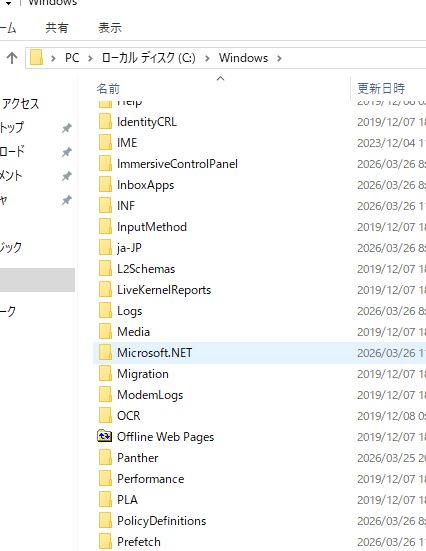The image size is (426, 551).
Task: Open the メント entry in navigation pane
Action: click(11, 175)
